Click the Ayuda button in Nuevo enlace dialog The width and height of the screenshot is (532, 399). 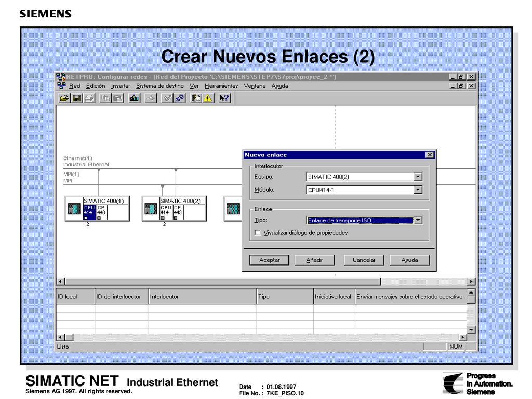pyautogui.click(x=409, y=260)
